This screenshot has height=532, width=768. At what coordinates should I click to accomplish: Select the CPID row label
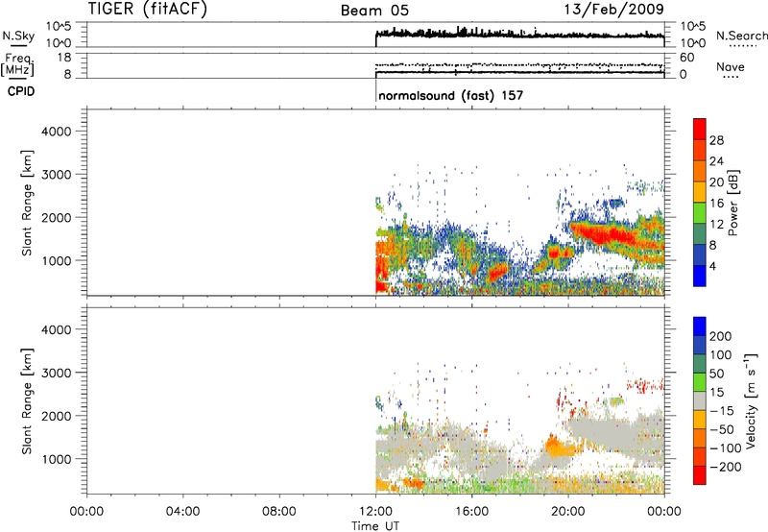click(21, 91)
